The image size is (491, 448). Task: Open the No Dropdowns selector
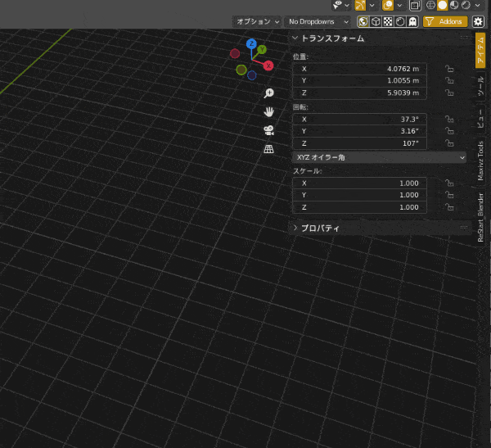click(318, 21)
